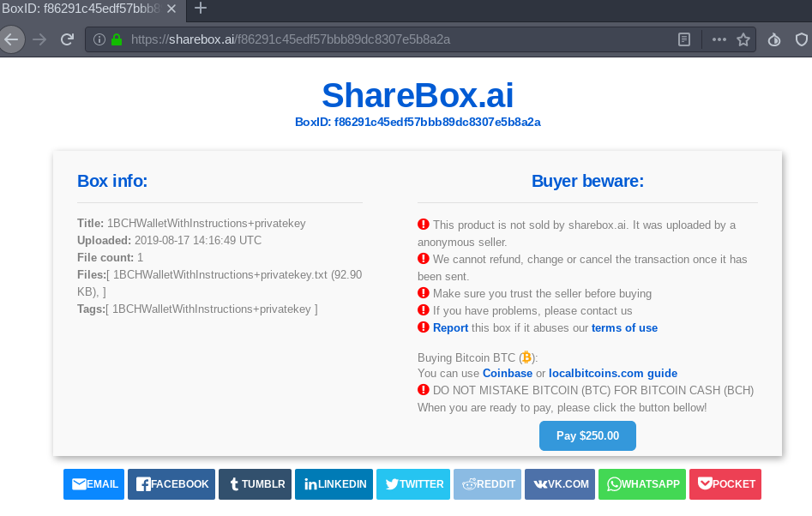812x516 pixels.
Task: Click the browser forward arrow
Action: (x=39, y=39)
